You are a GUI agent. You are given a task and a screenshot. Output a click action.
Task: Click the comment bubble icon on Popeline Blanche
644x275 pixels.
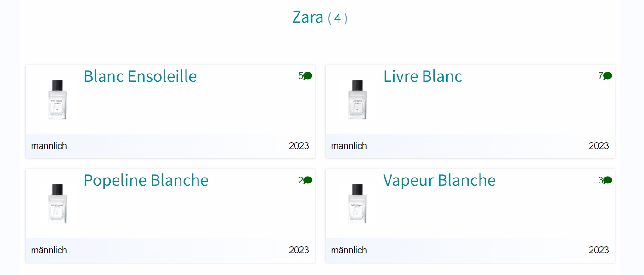(x=308, y=180)
